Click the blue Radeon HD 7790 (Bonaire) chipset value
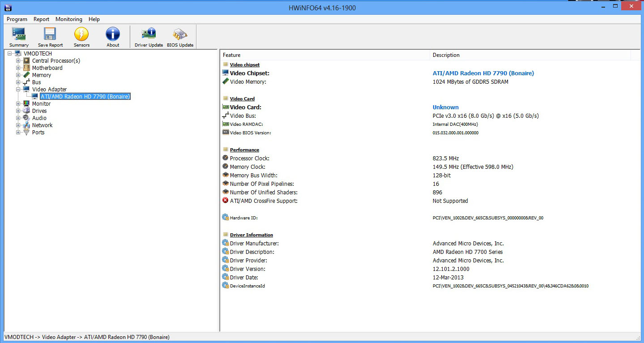 pos(483,73)
